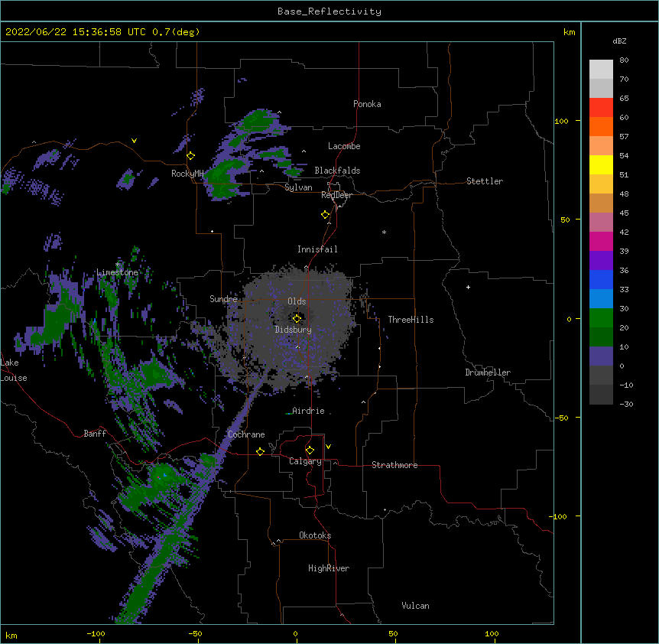Pick the red 65 dBZ legend swatch

pos(601,107)
